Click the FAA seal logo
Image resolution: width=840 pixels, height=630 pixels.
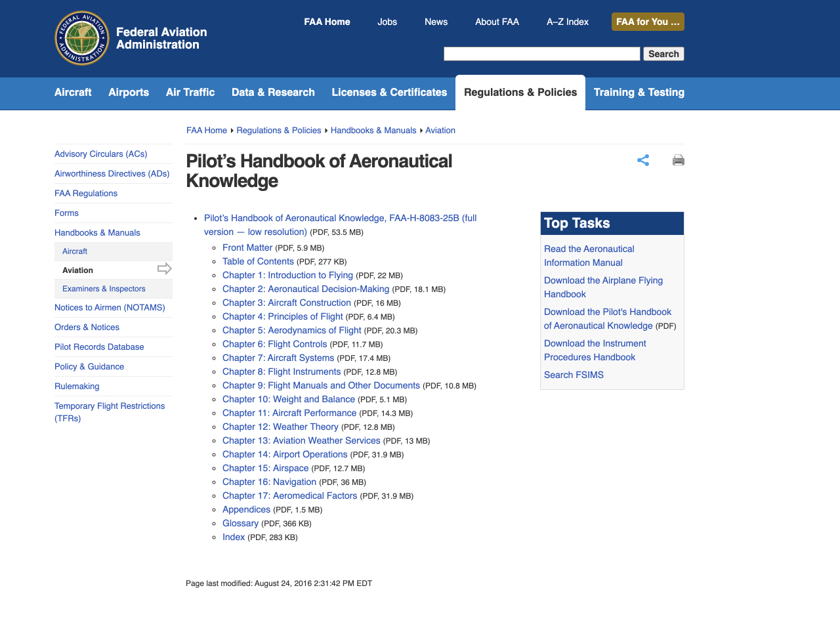[81, 38]
